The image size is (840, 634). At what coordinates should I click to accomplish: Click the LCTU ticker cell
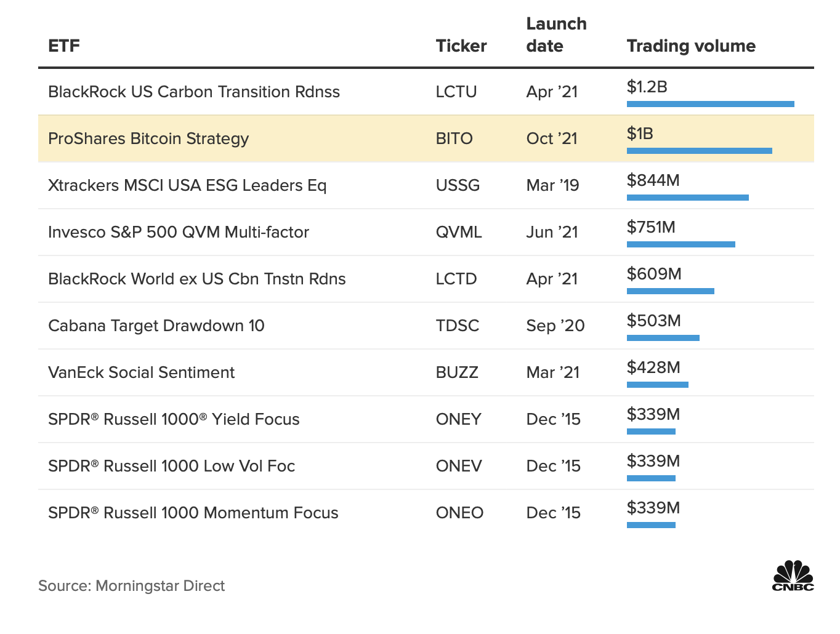(x=456, y=92)
